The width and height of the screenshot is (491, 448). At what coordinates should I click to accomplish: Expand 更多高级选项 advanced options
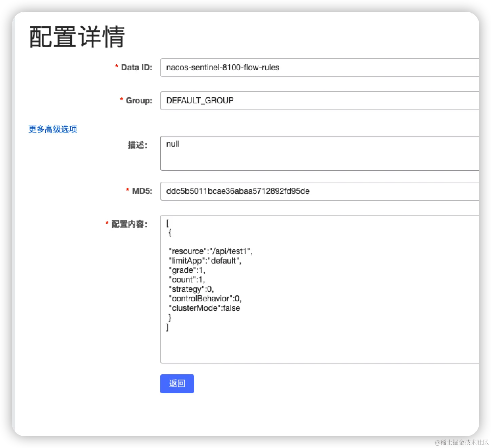[x=52, y=129]
